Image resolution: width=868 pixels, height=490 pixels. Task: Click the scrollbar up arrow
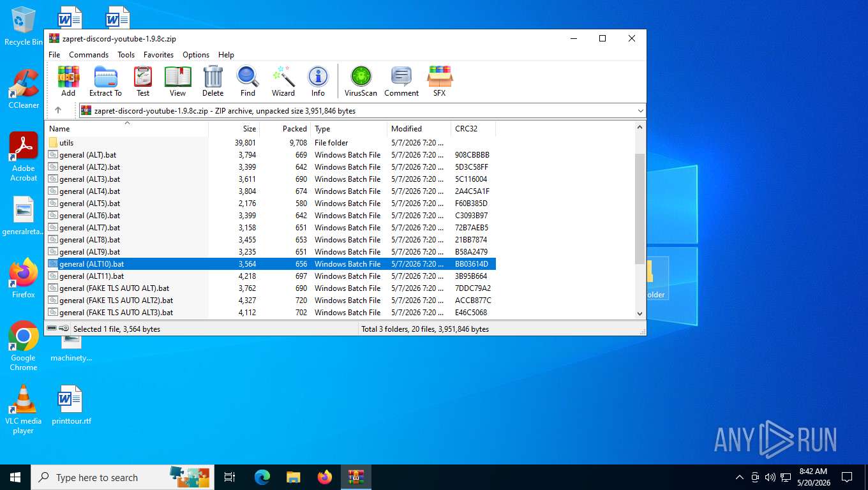tap(640, 127)
